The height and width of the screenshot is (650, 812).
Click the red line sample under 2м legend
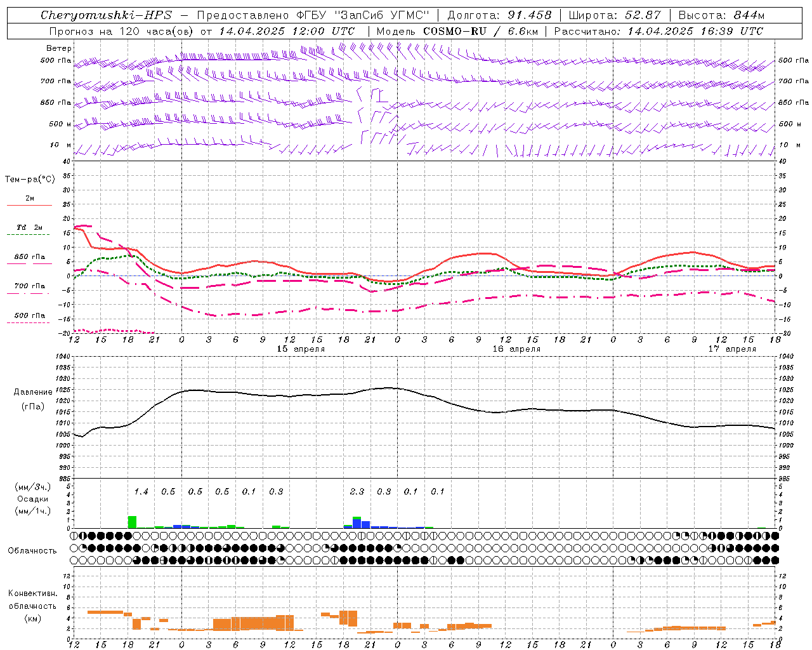[x=29, y=206]
